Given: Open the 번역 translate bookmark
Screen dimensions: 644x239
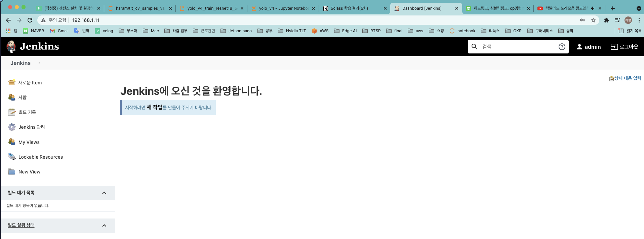Looking at the screenshot, I should 82,31.
